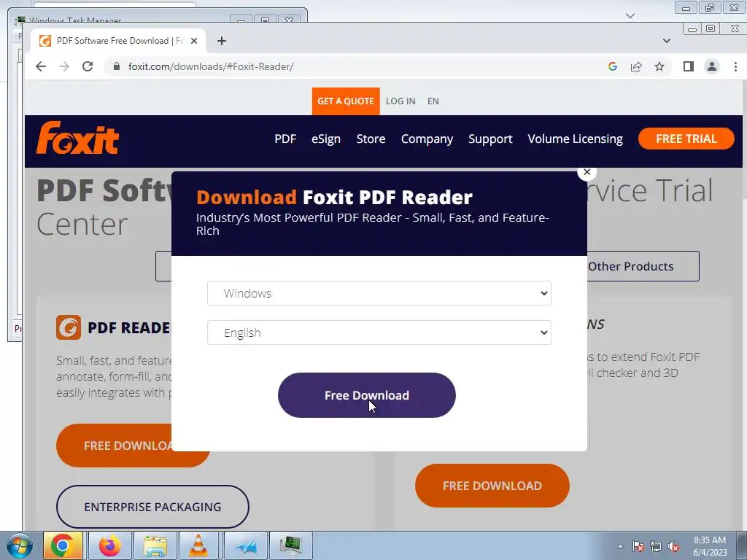Click GET A QUOTE
Viewport: 747px width, 560px height.
346,101
